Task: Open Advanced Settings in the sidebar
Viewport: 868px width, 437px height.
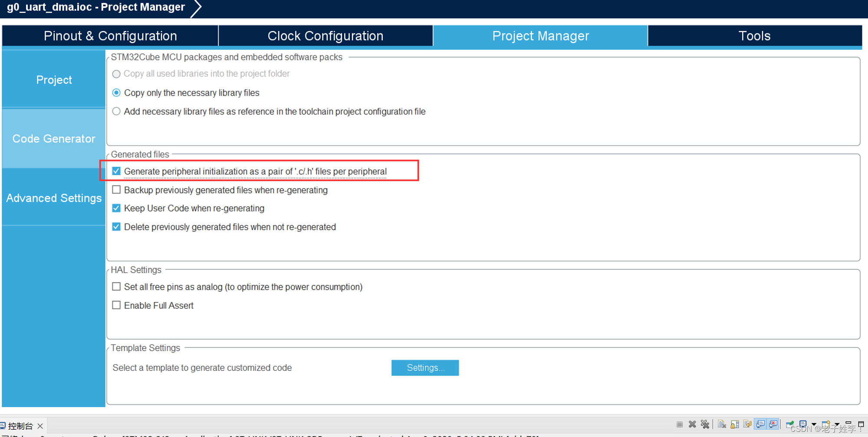Action: [x=54, y=198]
